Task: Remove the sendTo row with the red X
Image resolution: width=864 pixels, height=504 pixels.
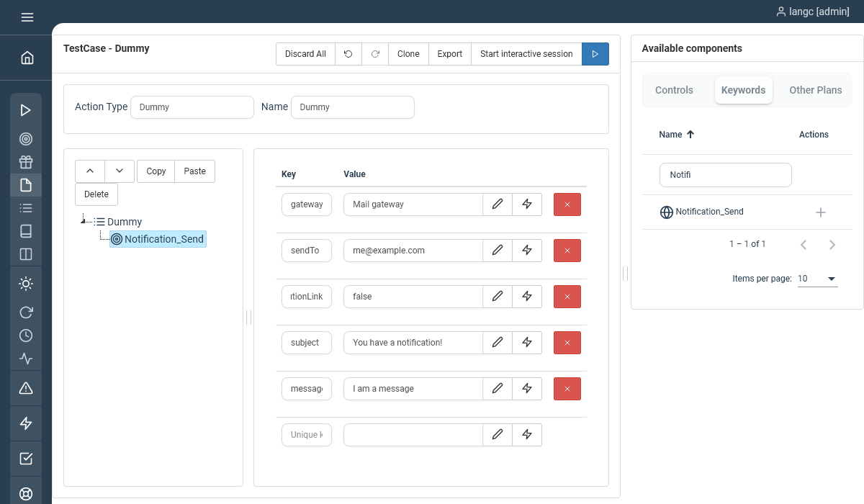Action: click(x=567, y=251)
